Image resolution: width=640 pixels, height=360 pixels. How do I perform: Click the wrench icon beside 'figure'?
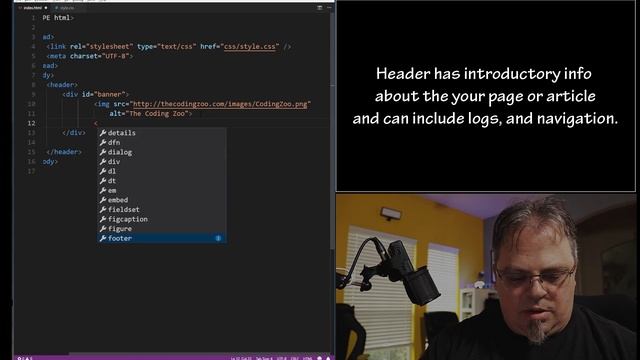pos(103,229)
